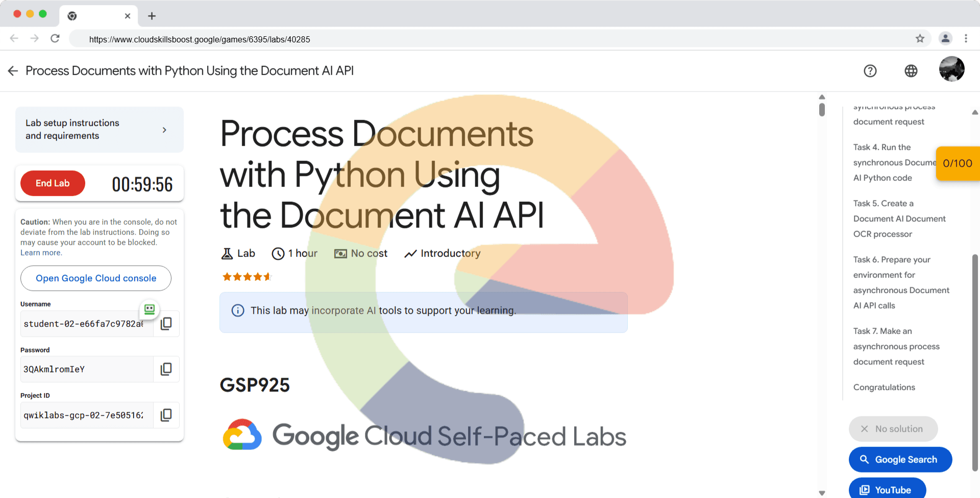Copy the password to clipboard
Viewport: 980px width, 498px height.
pos(166,369)
